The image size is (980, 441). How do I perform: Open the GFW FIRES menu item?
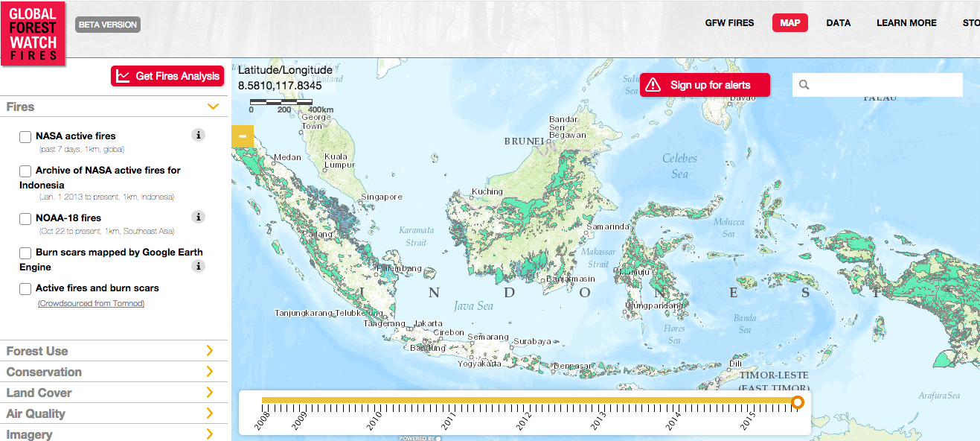coord(729,23)
